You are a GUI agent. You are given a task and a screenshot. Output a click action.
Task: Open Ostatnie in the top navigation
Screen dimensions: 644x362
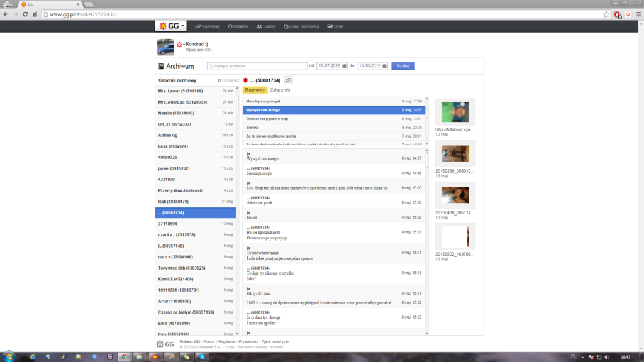(x=238, y=26)
